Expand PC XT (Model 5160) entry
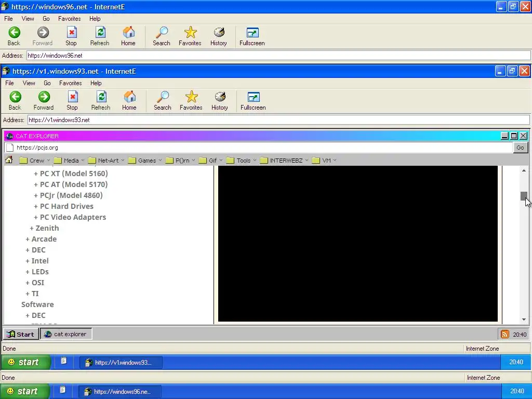 click(71, 174)
